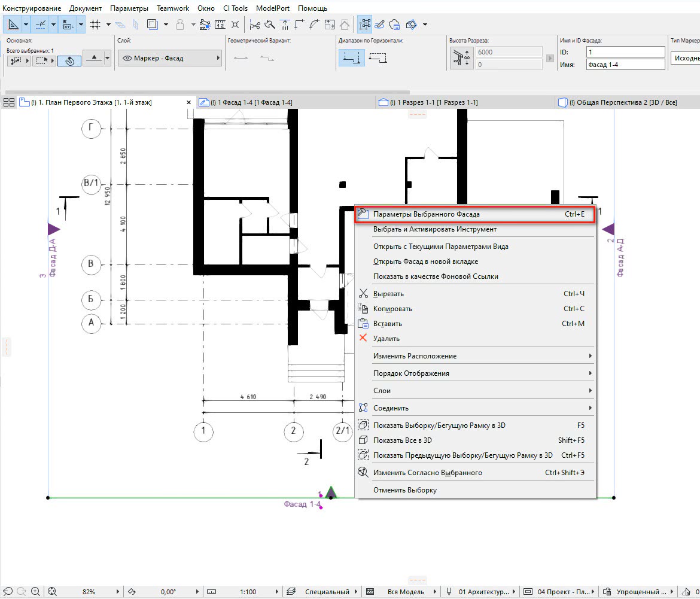700x599 pixels.
Task: Expand the 1:100 scale dropdown
Action: point(277,591)
